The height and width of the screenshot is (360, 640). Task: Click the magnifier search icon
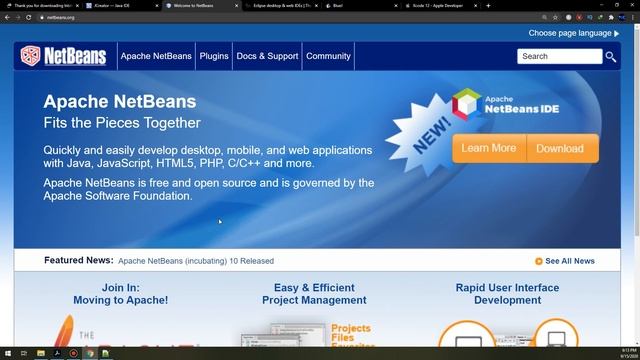pyautogui.click(x=611, y=57)
